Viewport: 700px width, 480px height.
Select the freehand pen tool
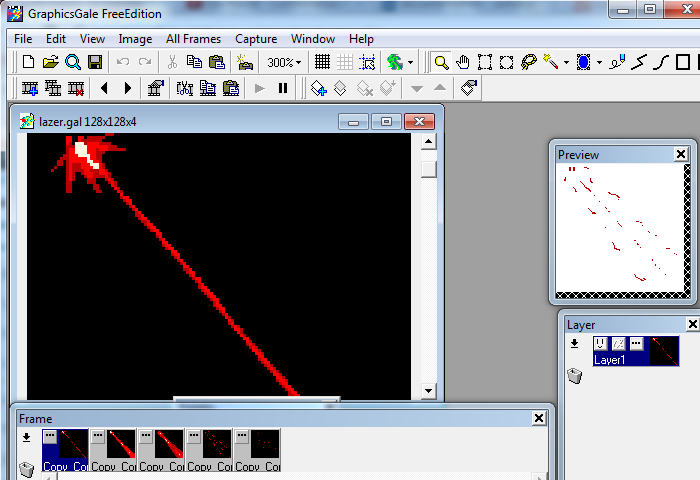tap(617, 62)
